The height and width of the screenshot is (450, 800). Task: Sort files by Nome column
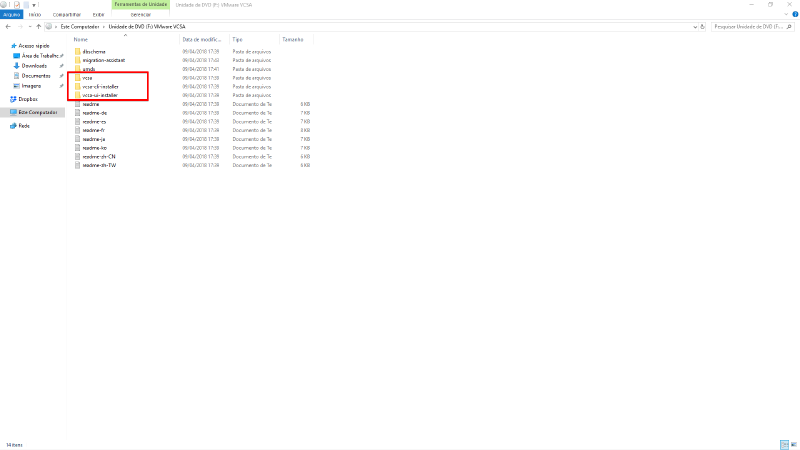pyautogui.click(x=81, y=39)
